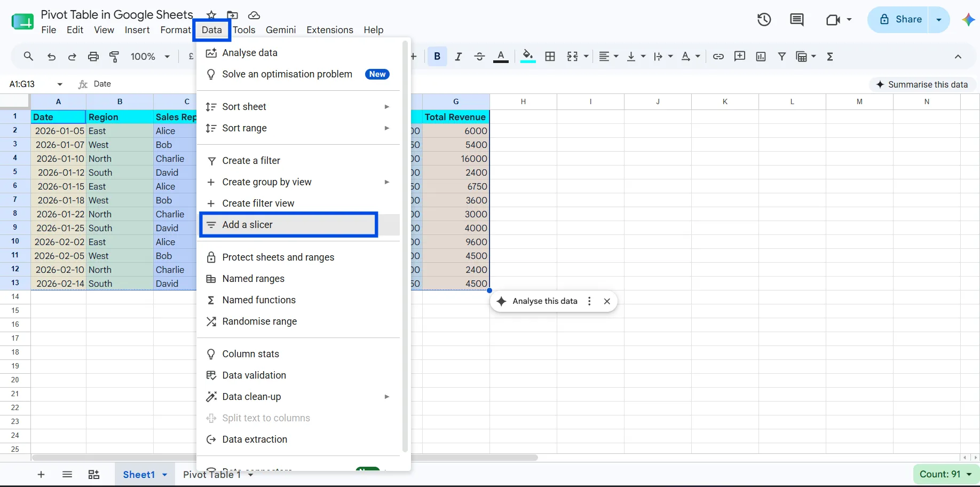Open the comments icon in the header
Viewport: 980px width, 487px height.
point(796,20)
